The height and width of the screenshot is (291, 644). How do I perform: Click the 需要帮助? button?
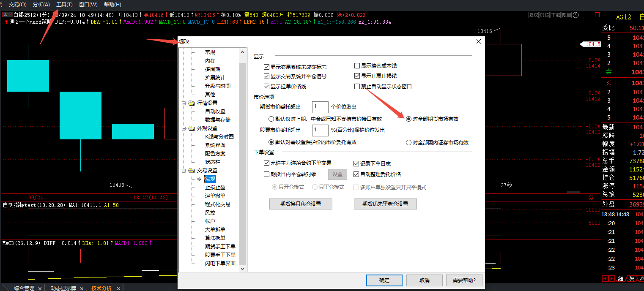pos(464,280)
